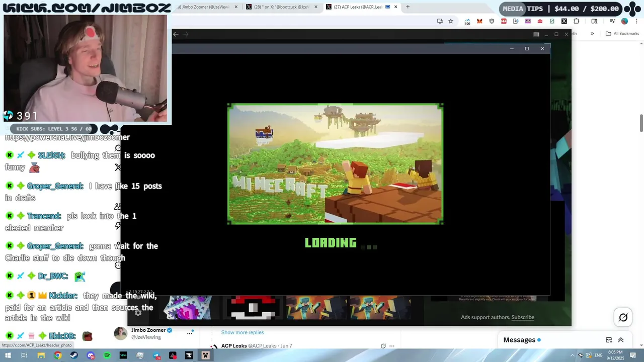Open Discord from the taskbar
The height and width of the screenshot is (362, 644).
click(91, 355)
